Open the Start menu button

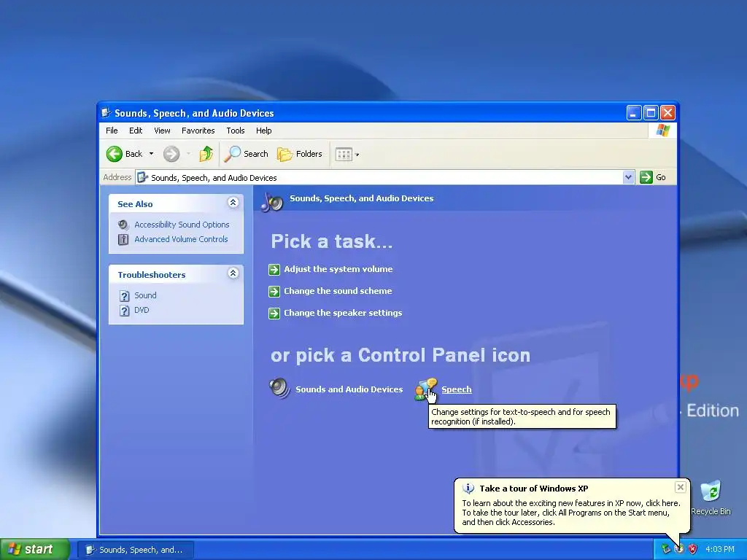[x=34, y=550]
